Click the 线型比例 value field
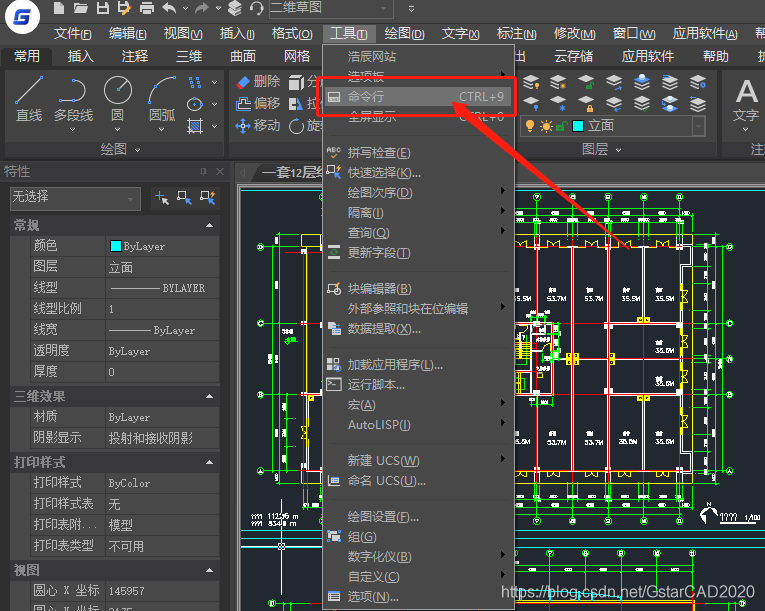 (x=162, y=308)
